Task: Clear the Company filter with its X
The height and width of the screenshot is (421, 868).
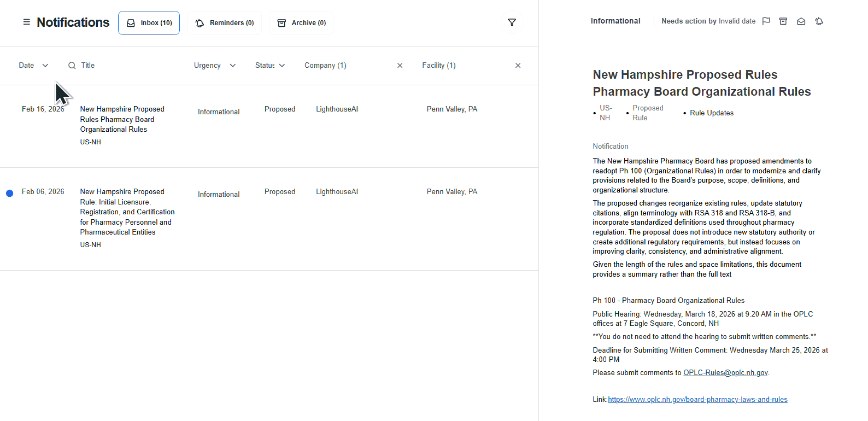Action: click(400, 66)
